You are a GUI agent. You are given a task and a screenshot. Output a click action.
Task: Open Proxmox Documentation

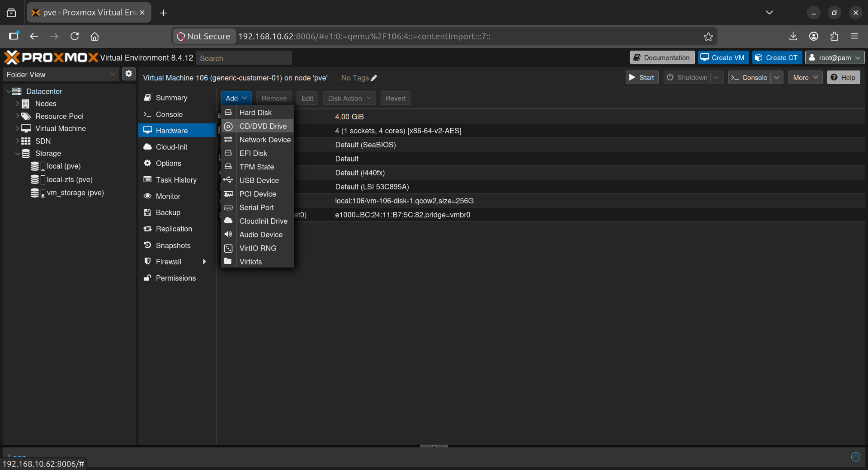pyautogui.click(x=662, y=58)
